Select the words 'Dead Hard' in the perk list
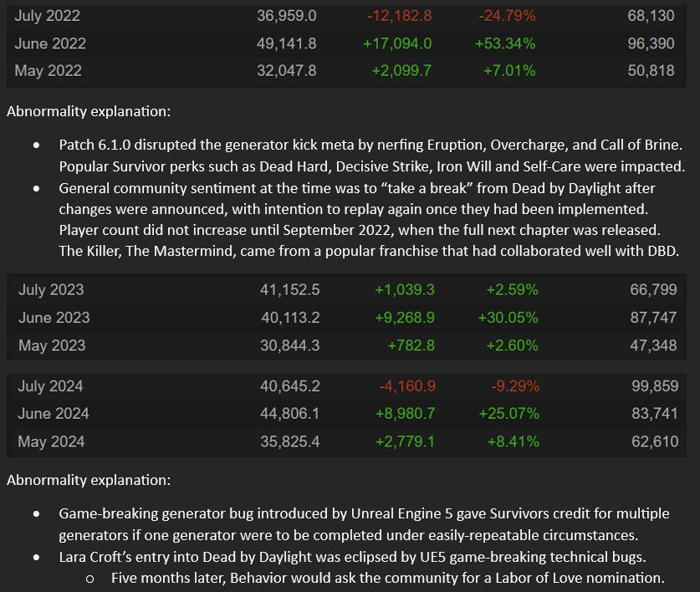The height and width of the screenshot is (592, 700). pos(294,166)
